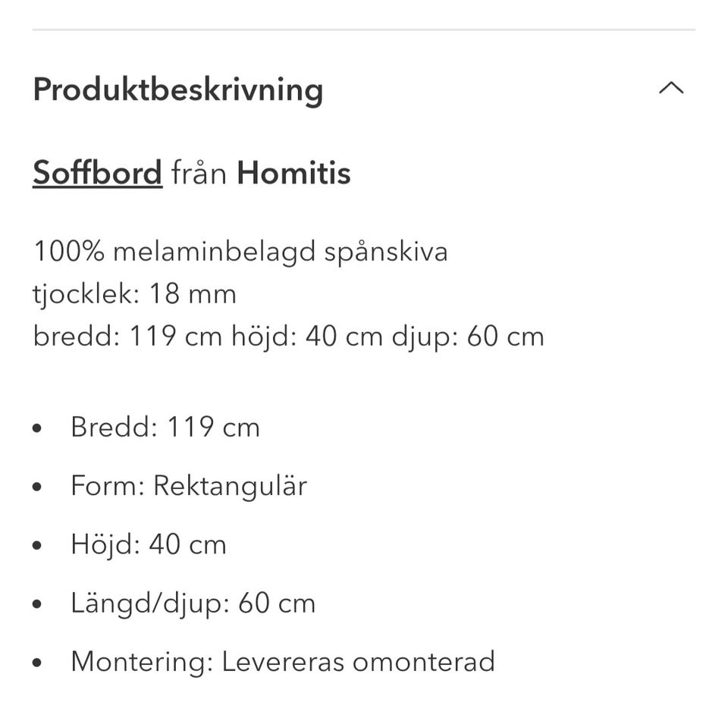Select the "Form: Rektangulär" list item

coord(189,485)
